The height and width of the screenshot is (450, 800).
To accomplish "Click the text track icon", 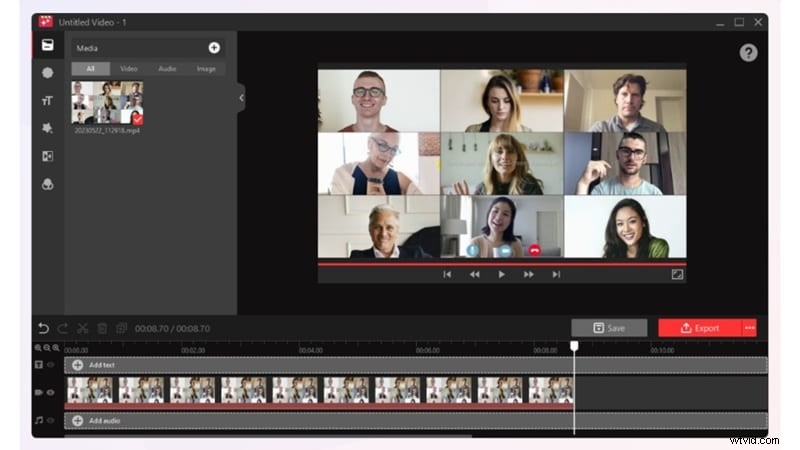I will tap(39, 365).
